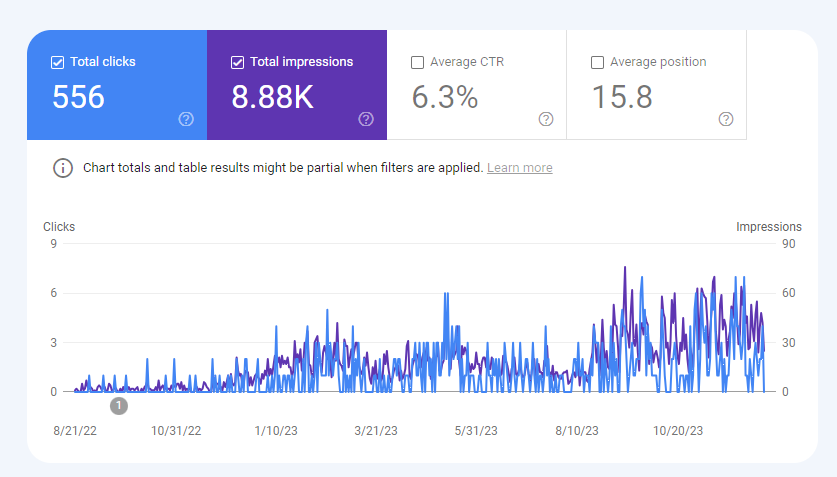Click the 3/21/23 date label
The image size is (837, 477).
click(376, 431)
